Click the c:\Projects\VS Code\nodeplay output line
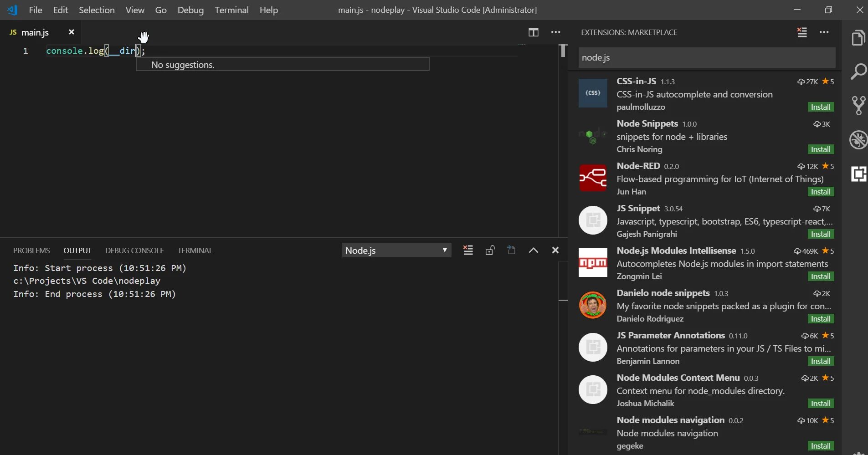 click(87, 281)
